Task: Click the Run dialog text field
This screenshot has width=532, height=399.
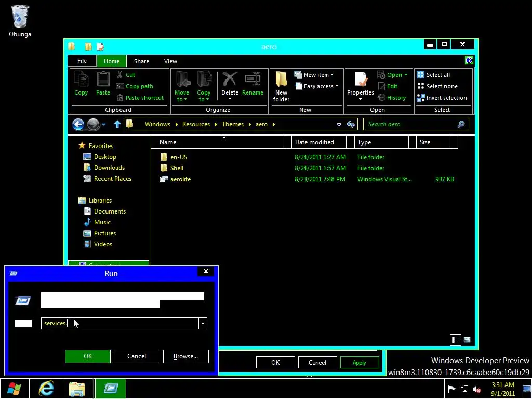Action: (x=120, y=323)
